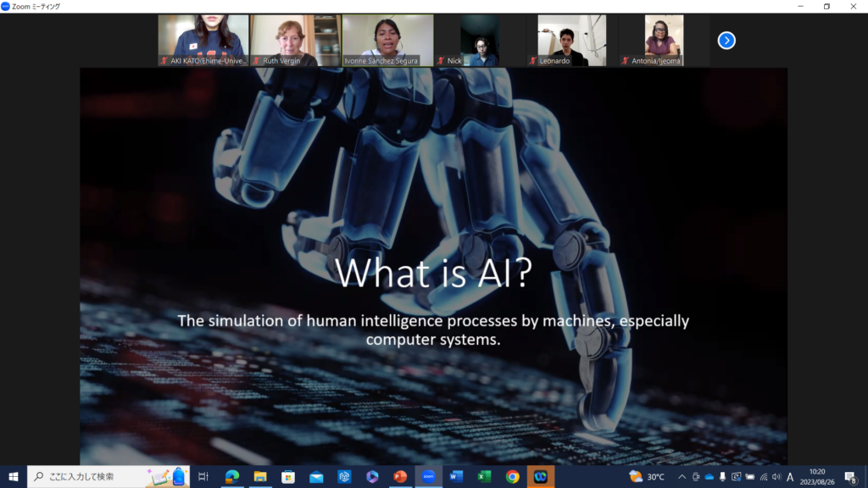Click the taskbar search box
The height and width of the screenshot is (488, 868).
point(108,476)
